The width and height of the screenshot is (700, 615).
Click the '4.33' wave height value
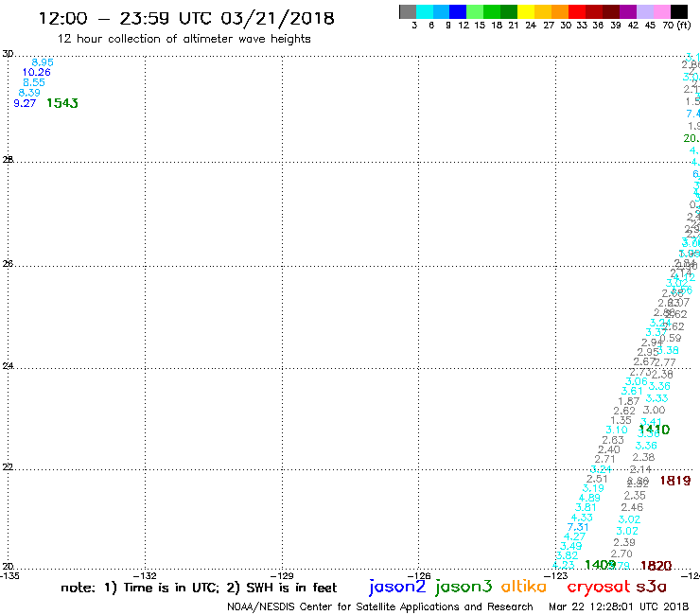(582, 518)
